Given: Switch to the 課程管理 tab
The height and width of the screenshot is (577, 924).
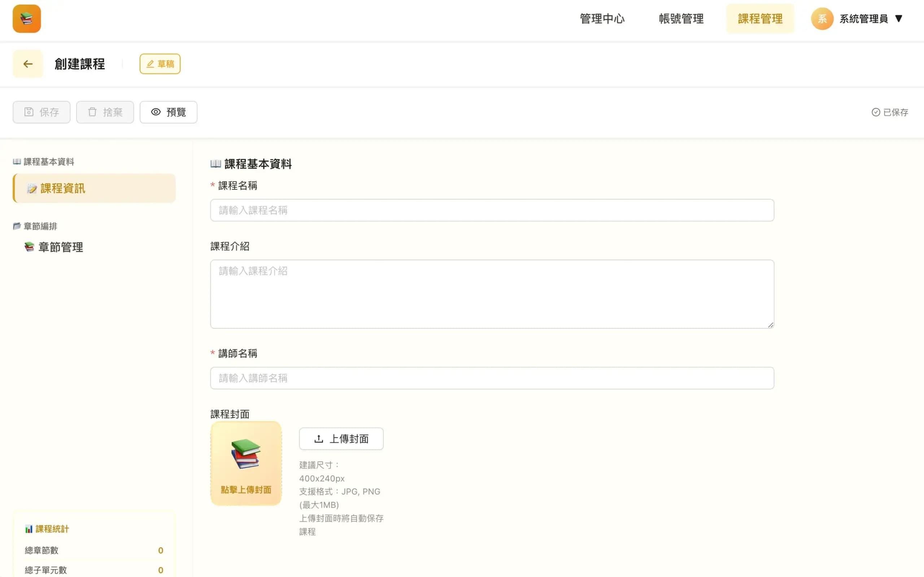Looking at the screenshot, I should (760, 18).
